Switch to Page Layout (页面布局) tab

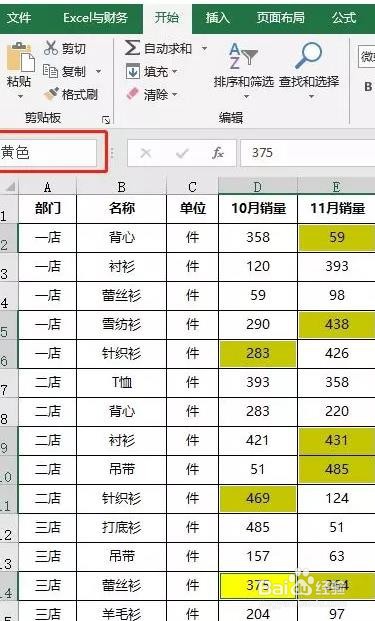[x=280, y=18]
